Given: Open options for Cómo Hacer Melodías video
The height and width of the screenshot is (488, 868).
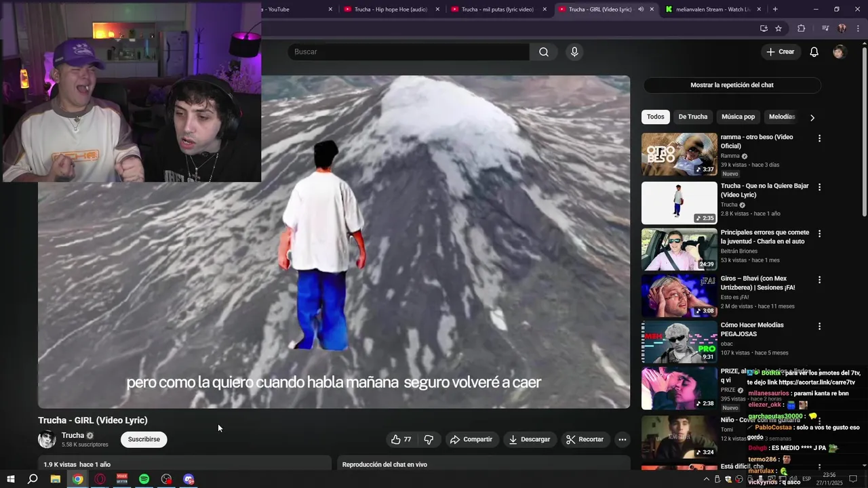Looking at the screenshot, I should click(x=819, y=326).
